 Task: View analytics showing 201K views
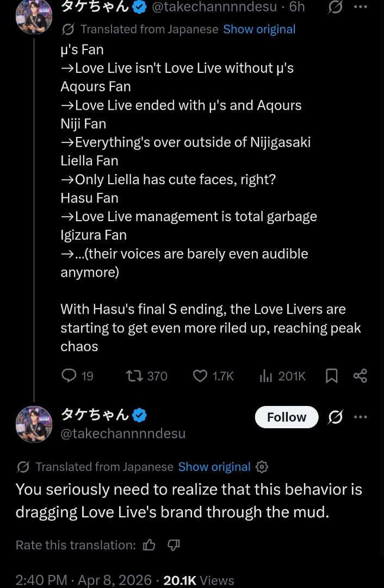click(x=266, y=376)
